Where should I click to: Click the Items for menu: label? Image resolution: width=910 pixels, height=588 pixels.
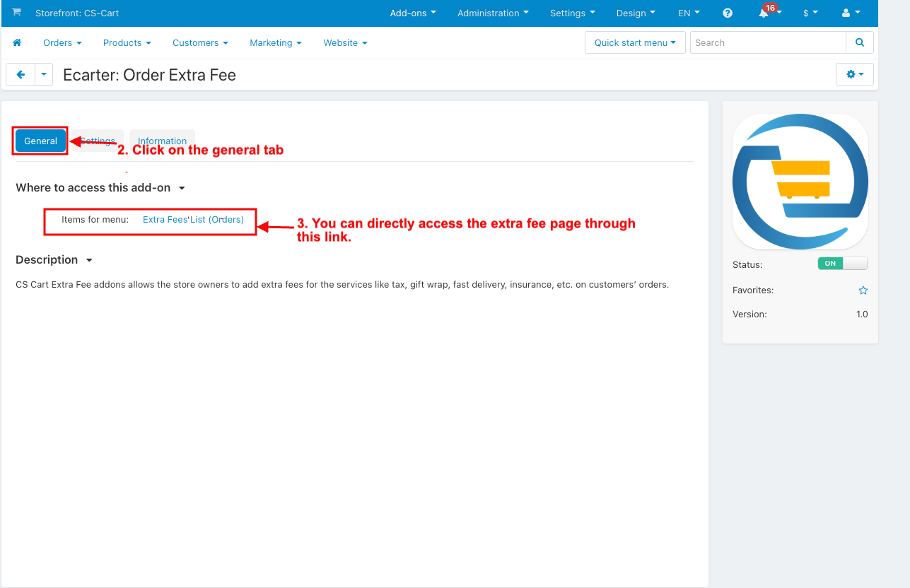click(95, 220)
